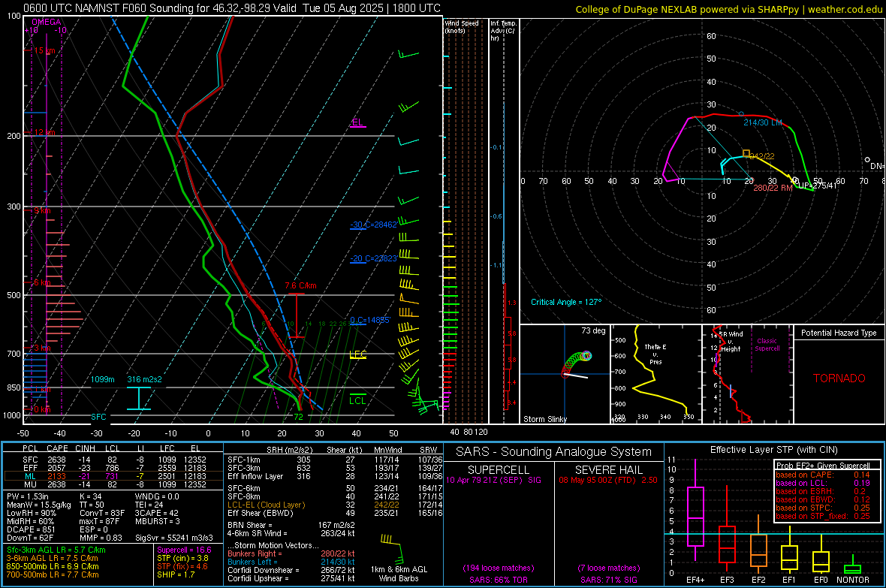Click the SARS: 71% SIG result
The image size is (886, 588).
(608, 580)
